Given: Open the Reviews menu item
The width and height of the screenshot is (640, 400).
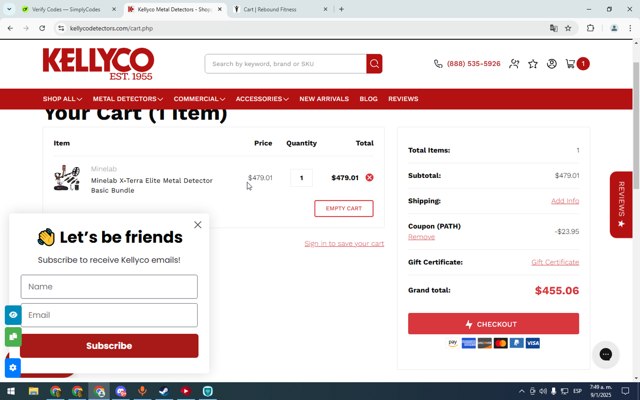Looking at the screenshot, I should pos(403,99).
